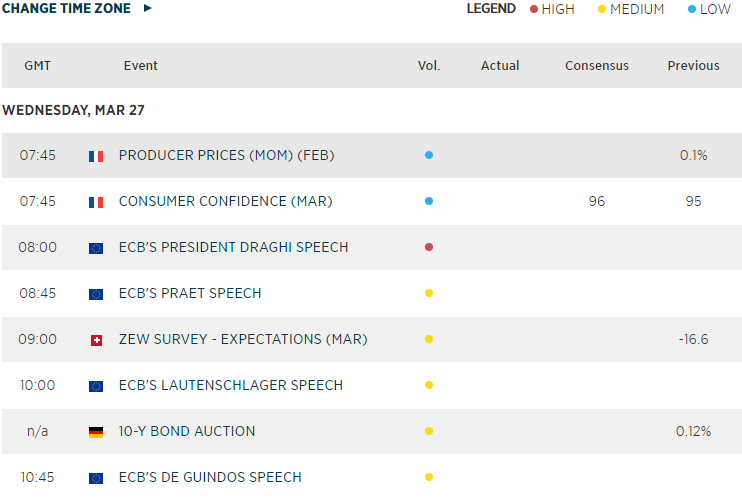Click the red High legend dot
This screenshot has width=742, height=501.
(x=533, y=9)
